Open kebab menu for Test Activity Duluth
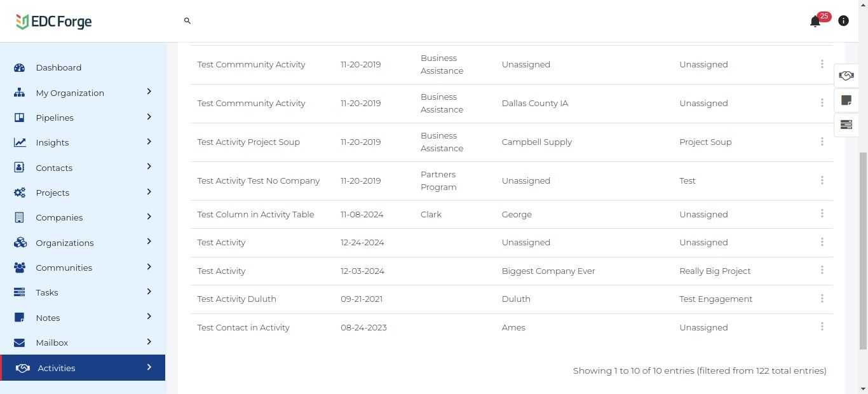The image size is (868, 394). click(822, 299)
